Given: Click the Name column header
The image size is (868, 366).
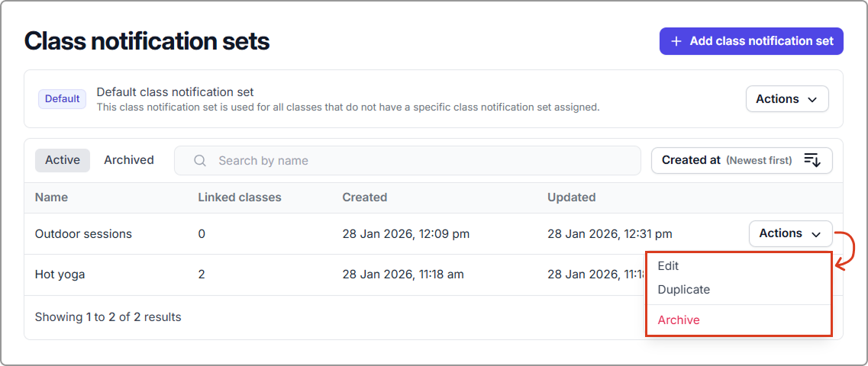Looking at the screenshot, I should pos(51,197).
